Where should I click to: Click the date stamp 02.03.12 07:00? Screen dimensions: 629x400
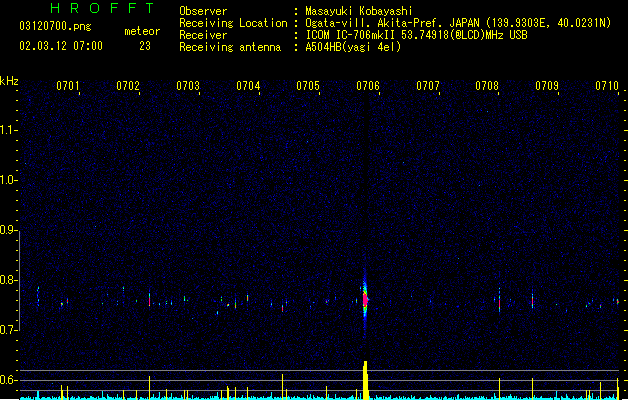tap(61, 46)
